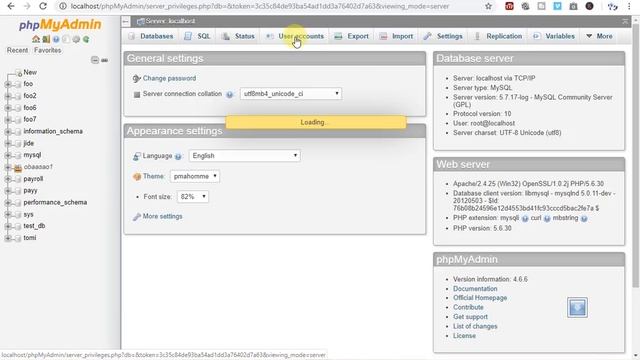Select the tomi database
The height and width of the screenshot is (360, 640).
(x=29, y=238)
